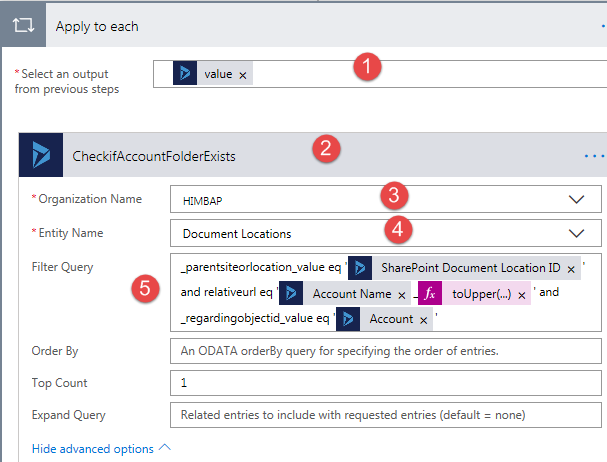Click the fx expression icon
The height and width of the screenshot is (462, 607).
click(x=430, y=293)
